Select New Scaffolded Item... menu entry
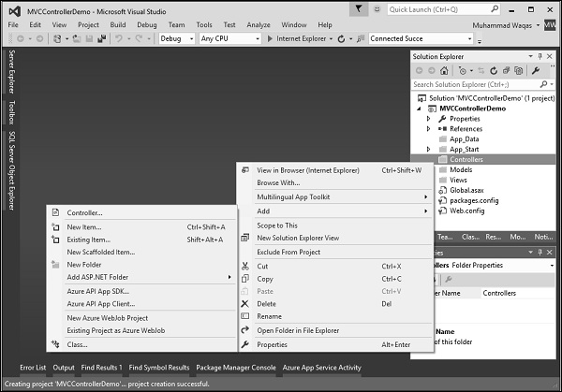This screenshot has width=562, height=392. point(141,252)
